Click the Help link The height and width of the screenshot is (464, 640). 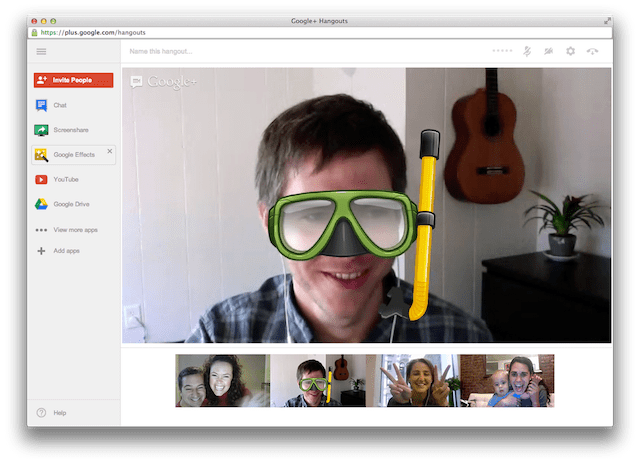pyautogui.click(x=60, y=413)
